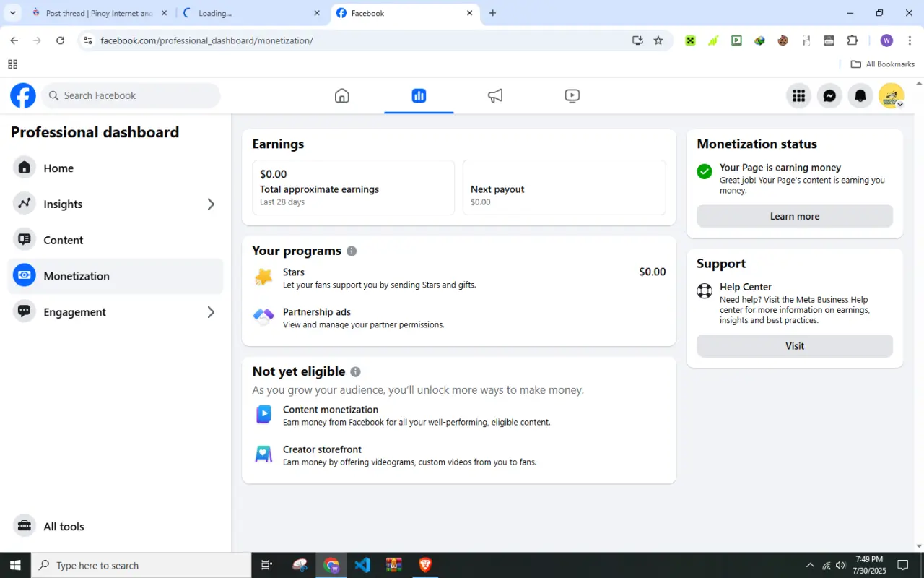The image size is (924, 578).
Task: Open the notifications bell icon
Action: tap(860, 95)
